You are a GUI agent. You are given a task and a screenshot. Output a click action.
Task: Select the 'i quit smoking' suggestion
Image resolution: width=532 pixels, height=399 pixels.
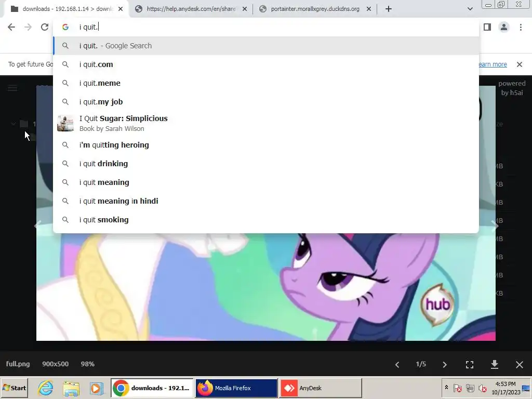266,220
